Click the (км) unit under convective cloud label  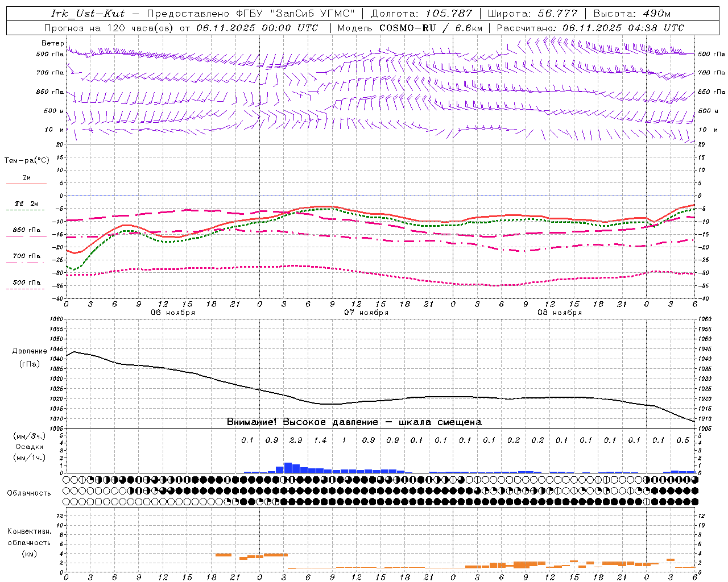click(29, 554)
